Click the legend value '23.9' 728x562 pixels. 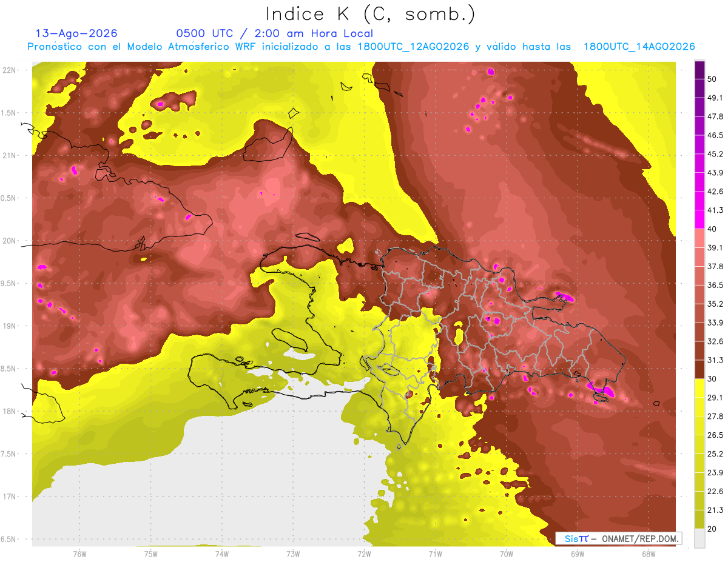pyautogui.click(x=715, y=472)
